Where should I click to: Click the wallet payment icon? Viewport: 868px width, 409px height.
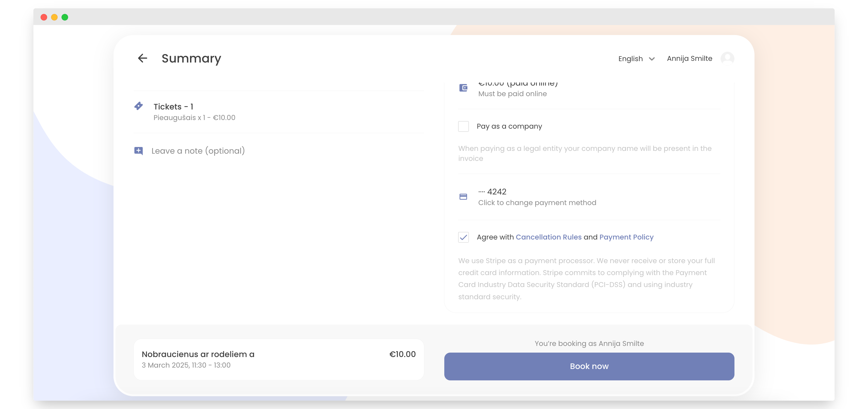[x=463, y=88]
